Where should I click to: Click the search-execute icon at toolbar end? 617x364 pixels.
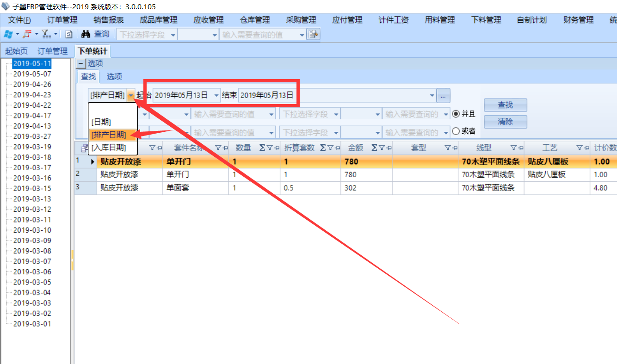tap(314, 34)
